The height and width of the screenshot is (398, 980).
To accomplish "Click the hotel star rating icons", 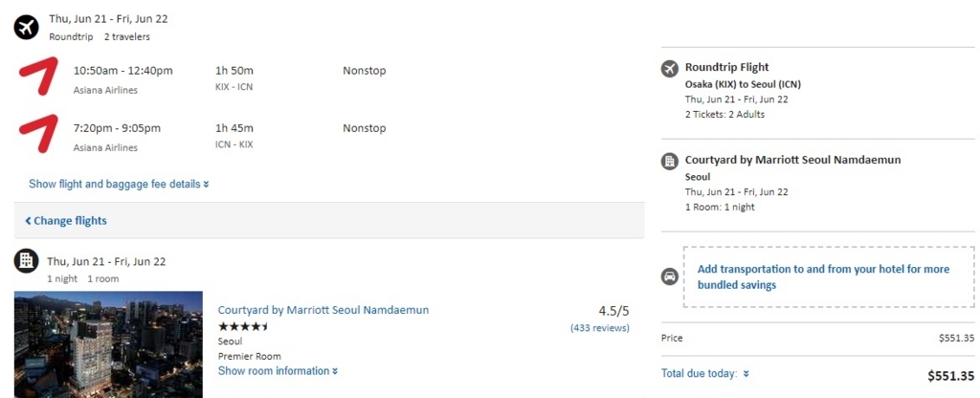I will [244, 326].
